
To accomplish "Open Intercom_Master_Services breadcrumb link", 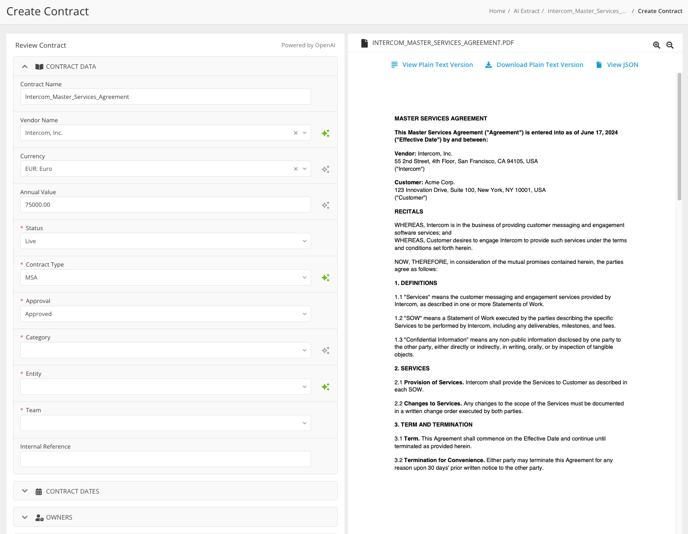I will pyautogui.click(x=587, y=11).
